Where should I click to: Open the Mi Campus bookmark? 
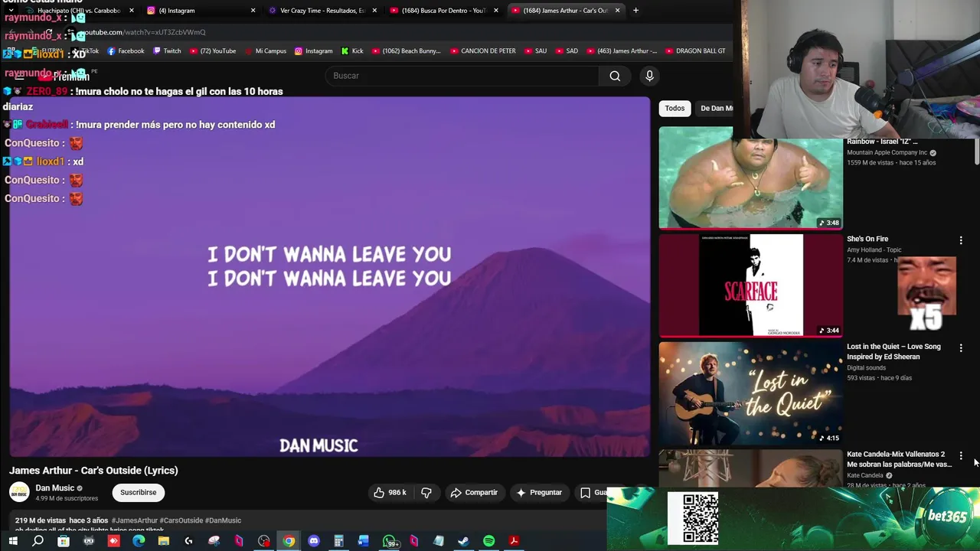point(265,51)
